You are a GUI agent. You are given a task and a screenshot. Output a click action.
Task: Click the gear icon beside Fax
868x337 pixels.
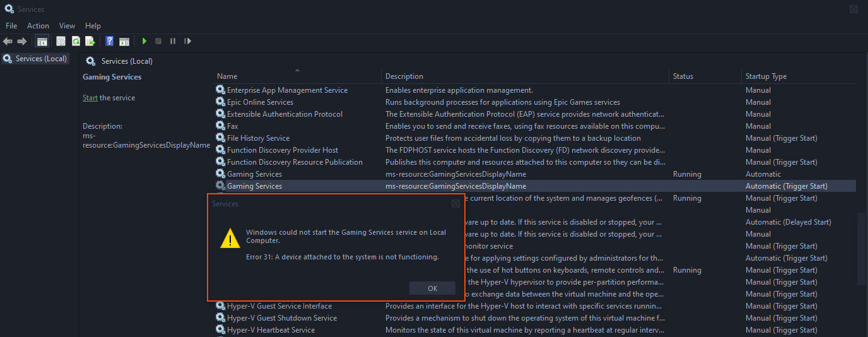pos(220,126)
